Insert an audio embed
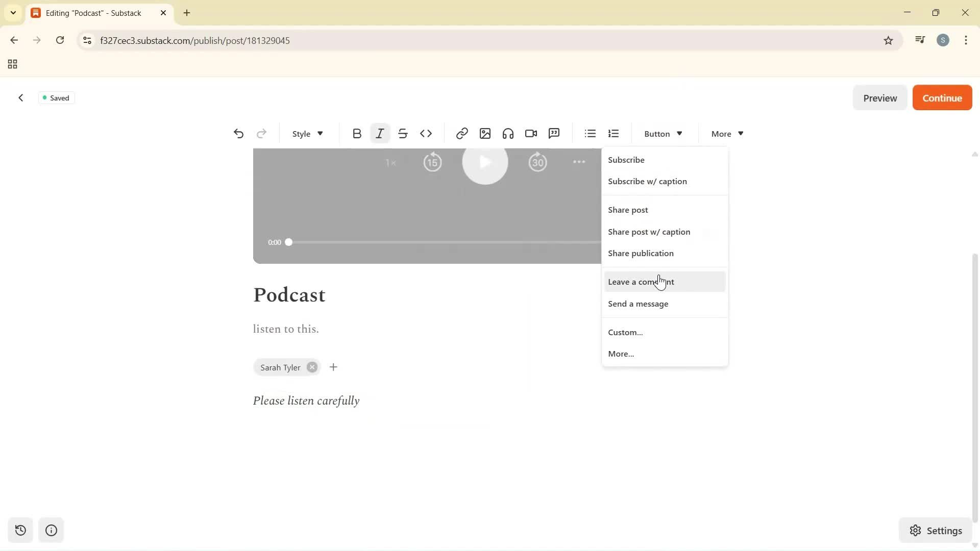 (508, 133)
